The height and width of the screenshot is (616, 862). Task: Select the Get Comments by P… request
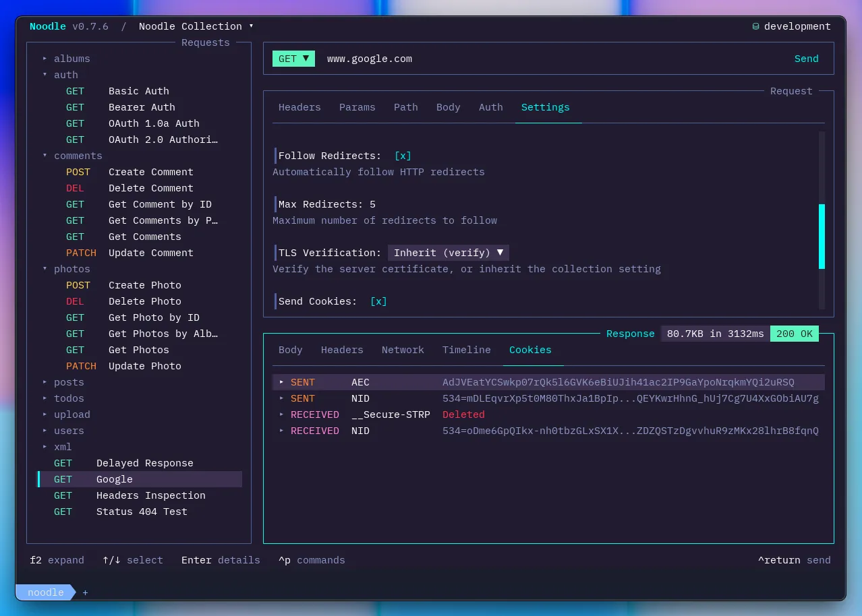(139, 220)
